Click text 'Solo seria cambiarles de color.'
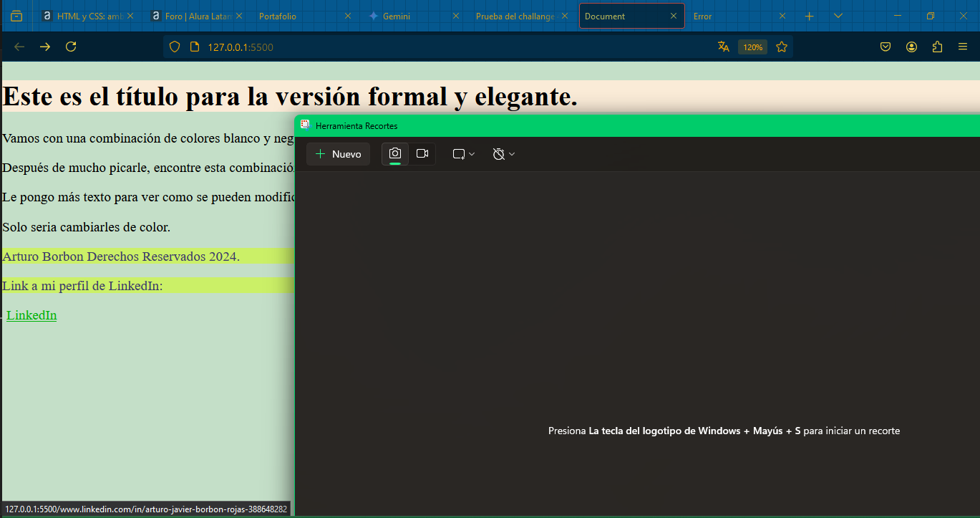The image size is (980, 518). coord(87,227)
